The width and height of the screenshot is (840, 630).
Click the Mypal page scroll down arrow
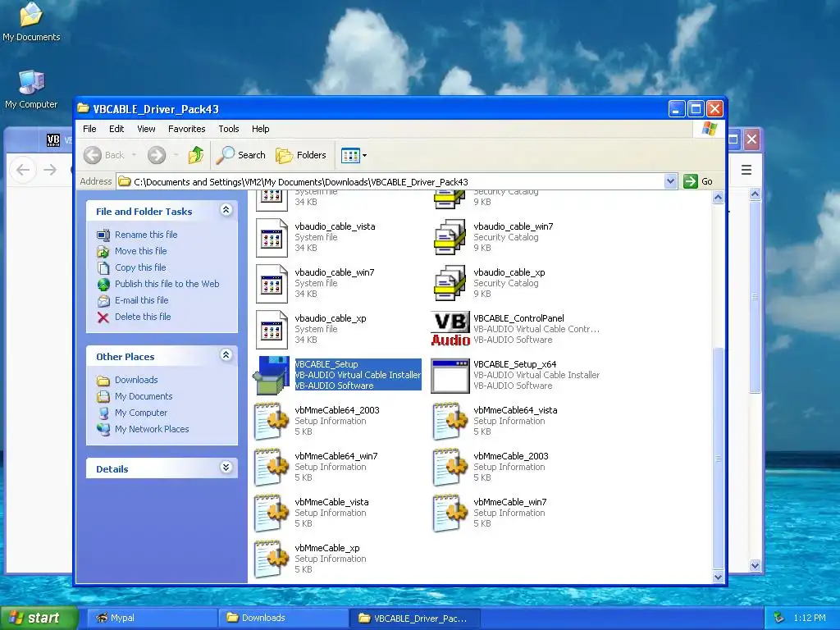[755, 565]
